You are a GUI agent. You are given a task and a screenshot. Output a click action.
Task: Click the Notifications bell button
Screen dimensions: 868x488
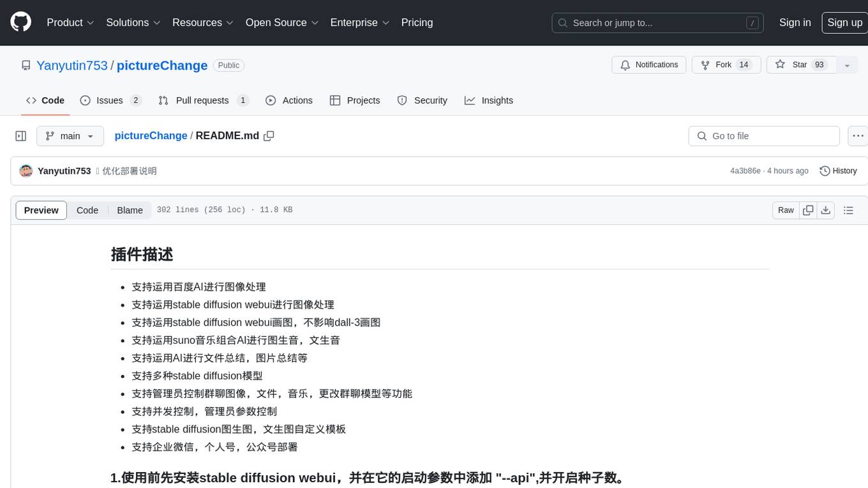[x=649, y=65]
